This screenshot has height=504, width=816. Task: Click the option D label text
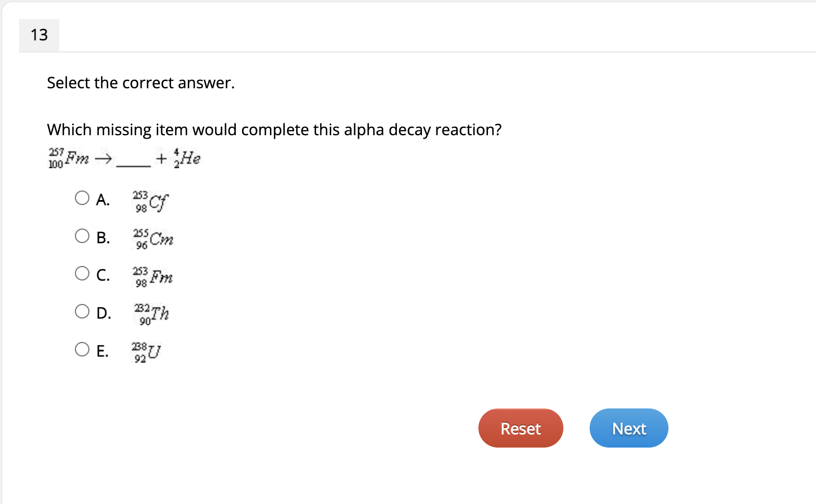click(x=104, y=313)
